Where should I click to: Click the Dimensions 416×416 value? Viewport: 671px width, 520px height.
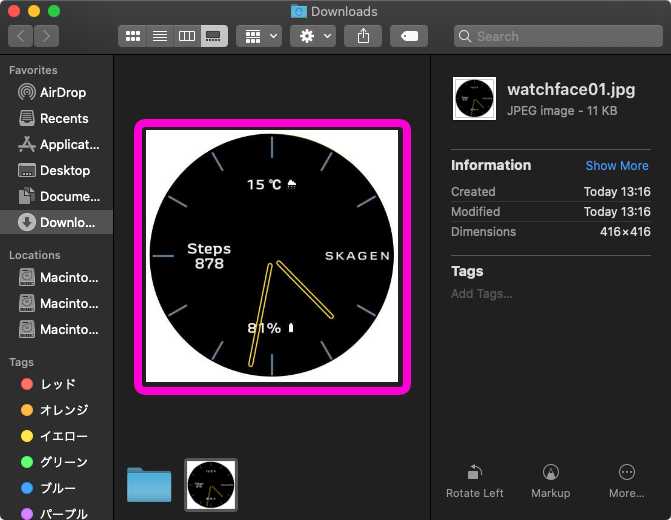[x=625, y=232]
